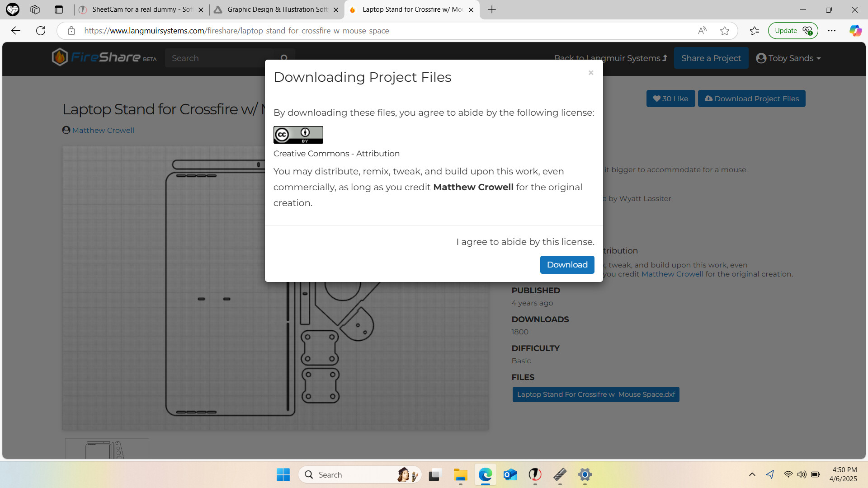The image size is (868, 488).
Task: Open Outlook from the taskbar
Action: (x=510, y=475)
